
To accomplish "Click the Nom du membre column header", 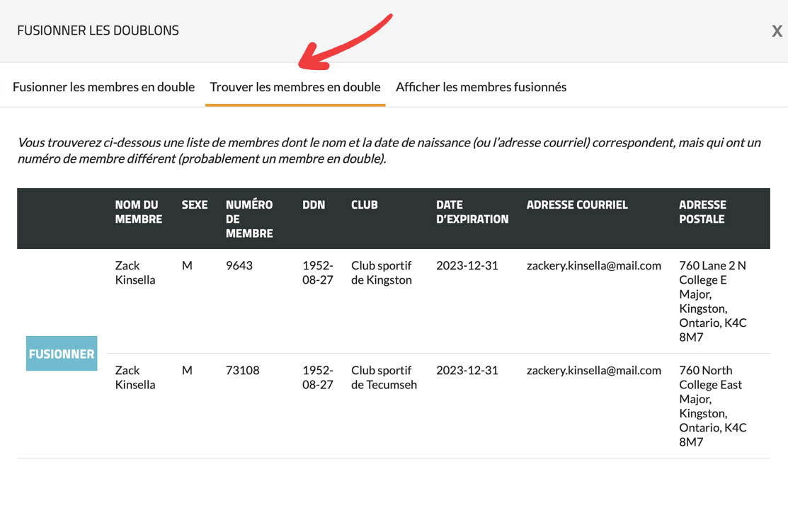I will point(139,212).
